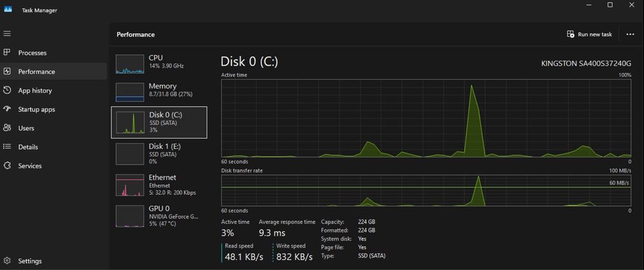Open the Services puzzle icon
Screen dimensions: 644x270
pyautogui.click(x=6, y=166)
